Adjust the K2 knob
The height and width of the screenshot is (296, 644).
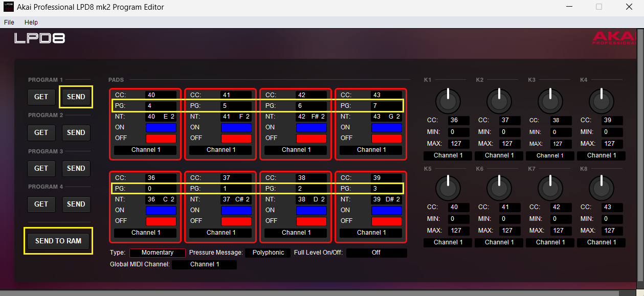[499, 101]
